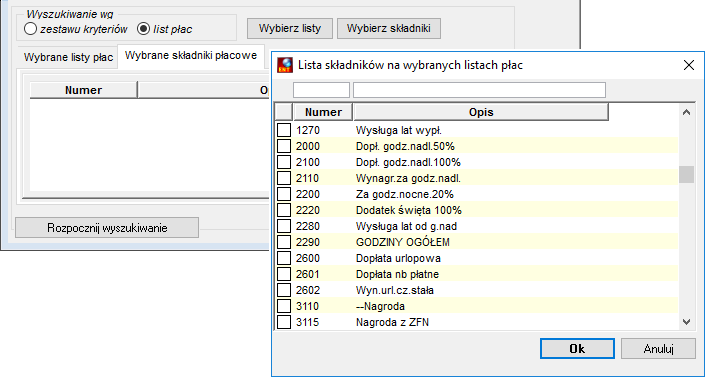Image resolution: width=706 pixels, height=378 pixels.
Task: Select the row 'Dopłata nb płatne'
Action: pyautogui.click(x=477, y=274)
